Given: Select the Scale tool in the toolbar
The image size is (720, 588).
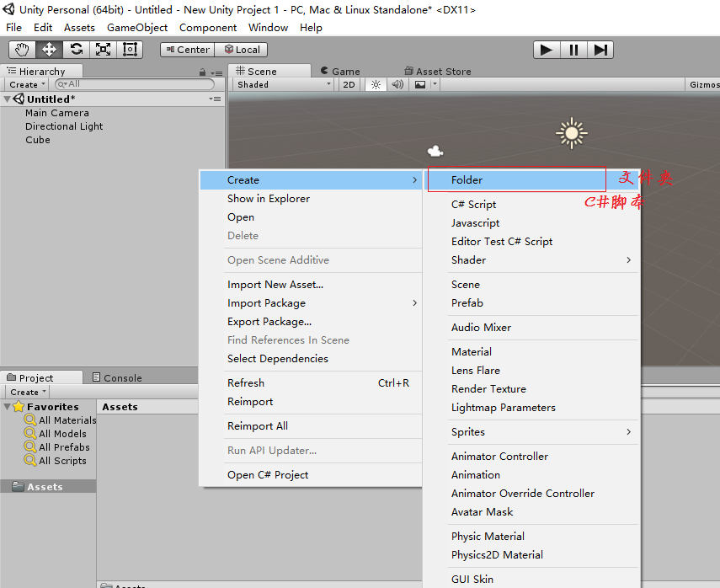Looking at the screenshot, I should [x=103, y=50].
